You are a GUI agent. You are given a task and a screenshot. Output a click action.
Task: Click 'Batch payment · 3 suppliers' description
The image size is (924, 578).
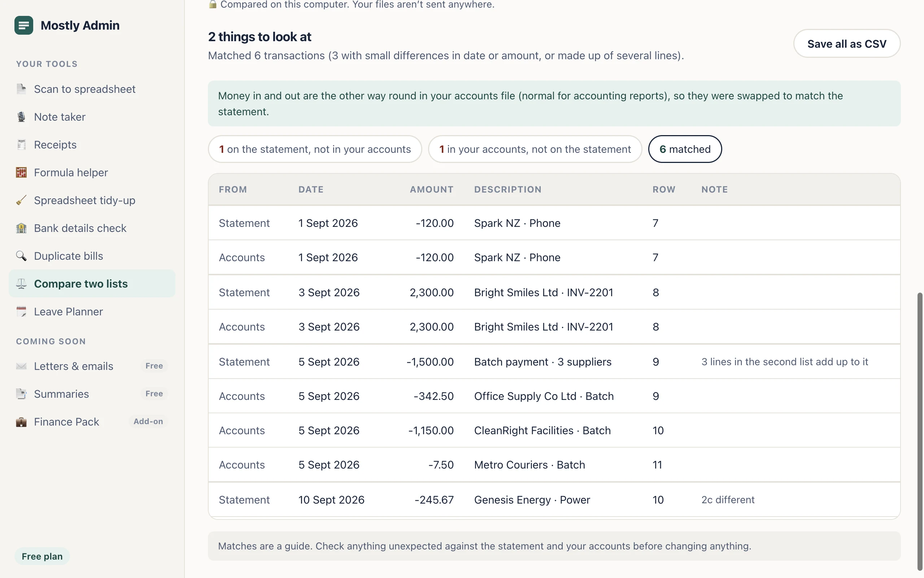pyautogui.click(x=542, y=362)
